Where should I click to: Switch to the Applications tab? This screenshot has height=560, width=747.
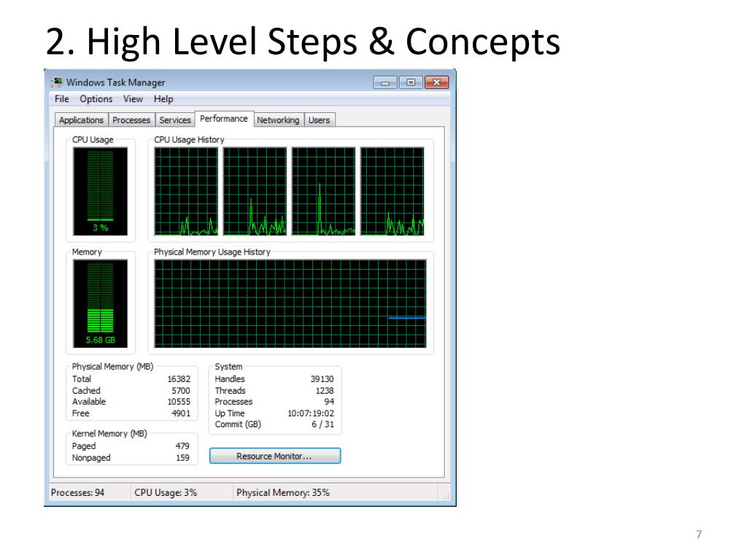click(x=81, y=120)
